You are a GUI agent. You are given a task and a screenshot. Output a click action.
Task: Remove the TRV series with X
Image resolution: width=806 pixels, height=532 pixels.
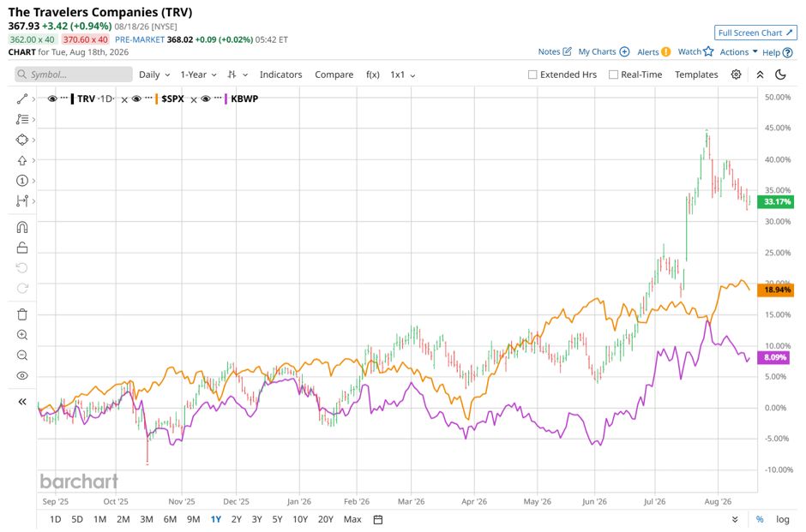(124, 99)
